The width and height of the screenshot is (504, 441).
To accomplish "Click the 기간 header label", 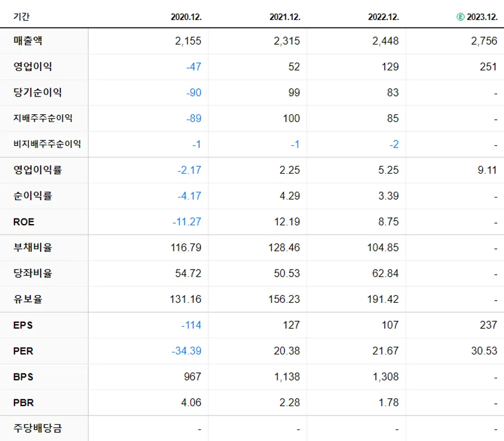I will pos(21,17).
